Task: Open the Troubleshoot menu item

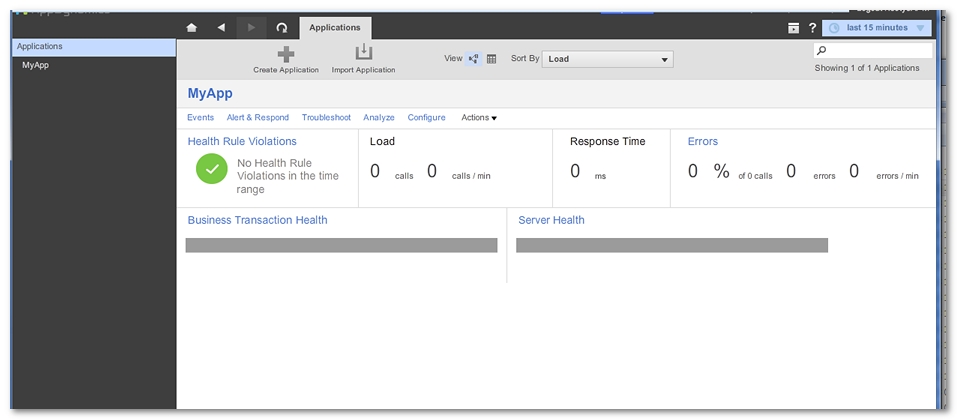Action: (x=326, y=118)
